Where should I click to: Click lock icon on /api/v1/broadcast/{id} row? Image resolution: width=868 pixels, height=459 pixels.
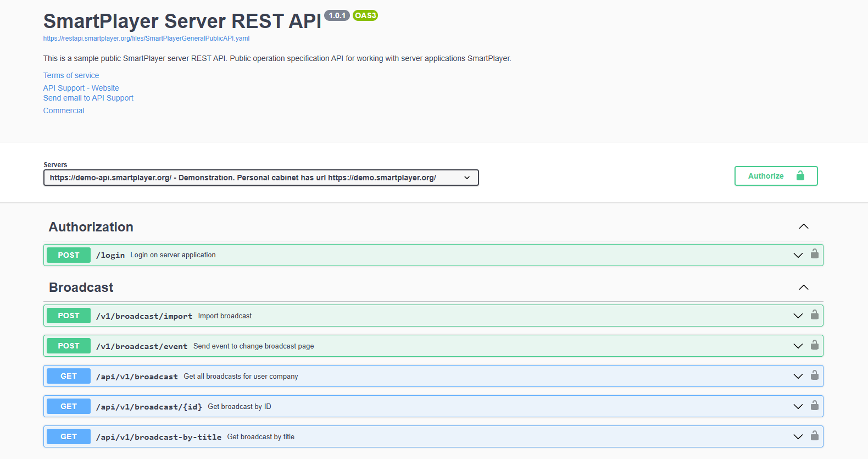click(x=815, y=406)
